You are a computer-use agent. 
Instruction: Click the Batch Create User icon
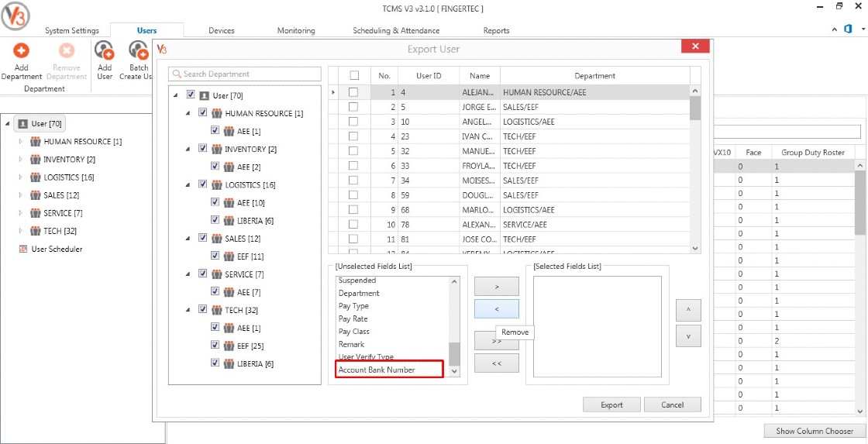138,51
